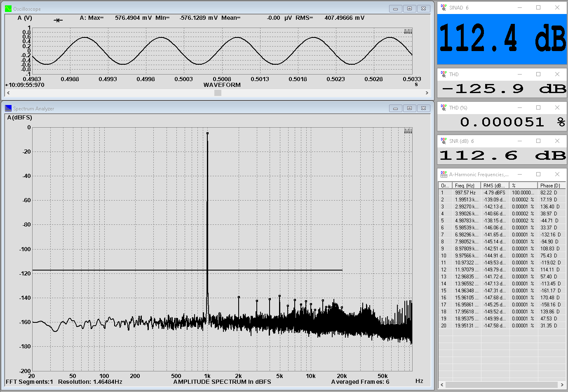568x392 pixels.
Task: Maximize the SINAD viewer window
Action: click(x=538, y=7)
